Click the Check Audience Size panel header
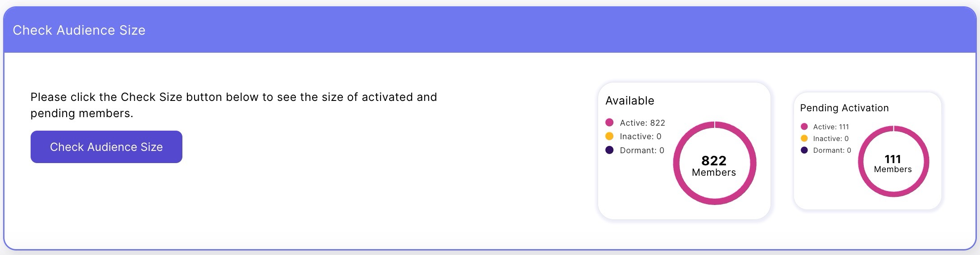 pos(79,30)
